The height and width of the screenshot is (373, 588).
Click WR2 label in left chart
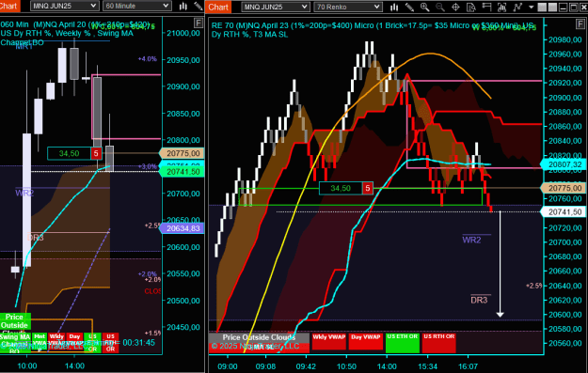click(24, 193)
